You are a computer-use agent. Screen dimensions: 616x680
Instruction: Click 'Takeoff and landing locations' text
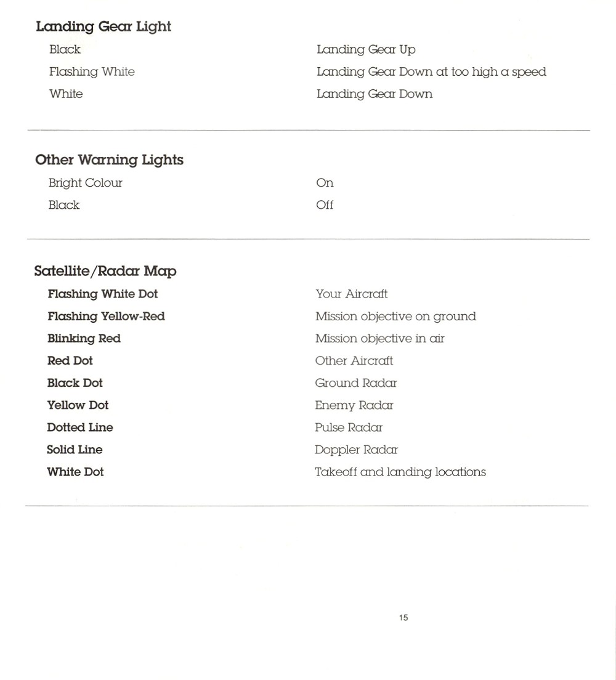(400, 472)
